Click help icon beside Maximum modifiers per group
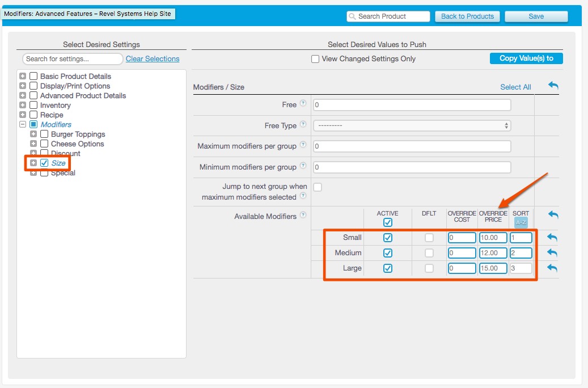 (x=303, y=145)
